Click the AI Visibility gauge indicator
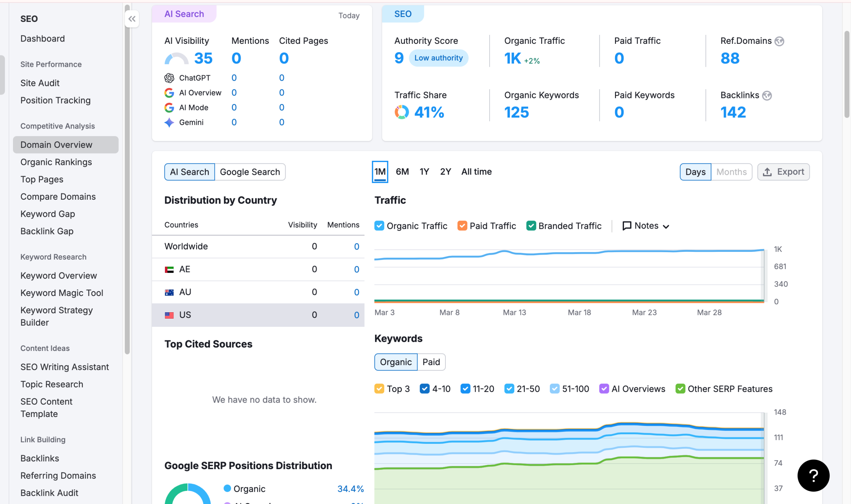851x504 pixels. click(x=176, y=59)
